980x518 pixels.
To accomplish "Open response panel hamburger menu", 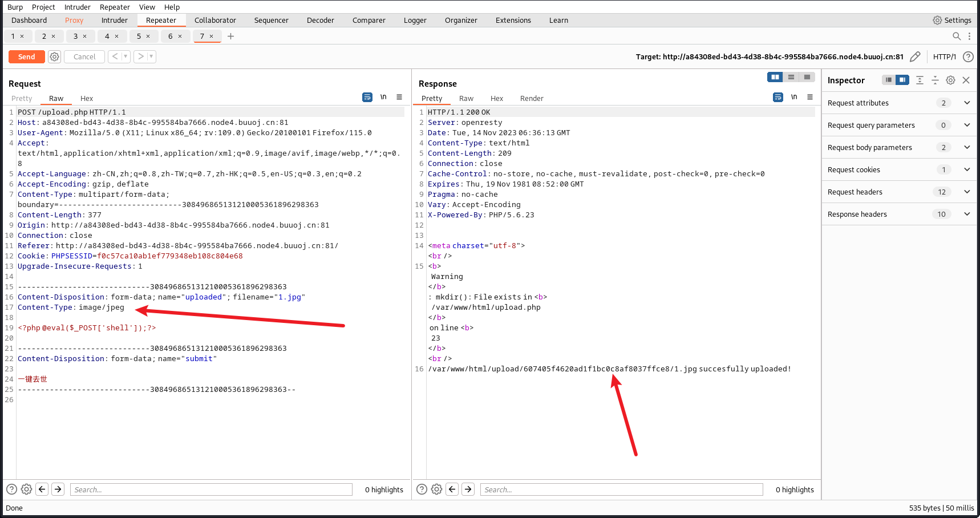I will click(x=810, y=97).
